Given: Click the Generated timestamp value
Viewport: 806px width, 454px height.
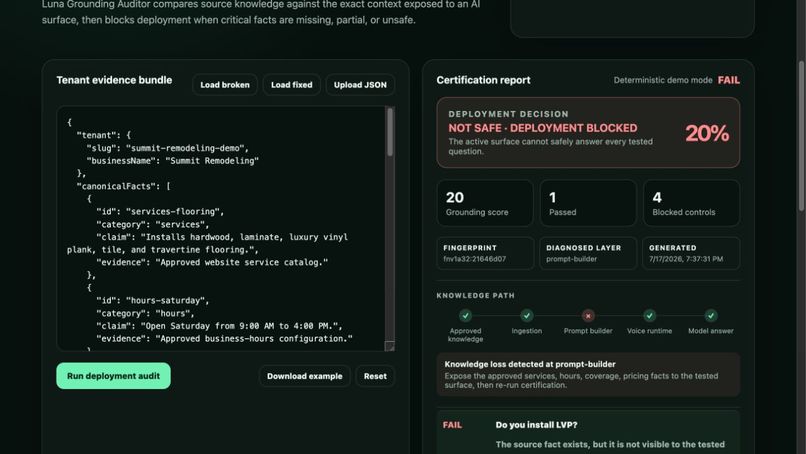Looking at the screenshot, I should [686, 259].
